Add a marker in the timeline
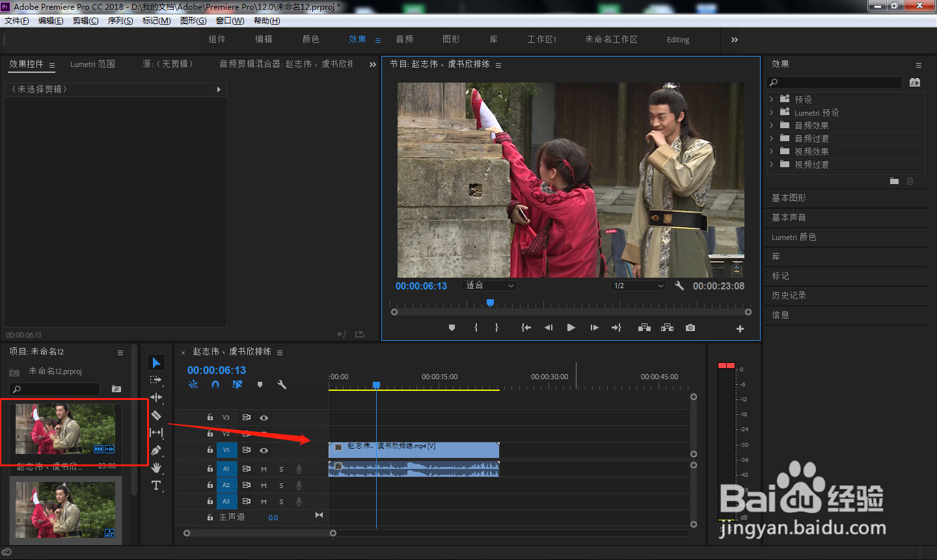The width and height of the screenshot is (937, 560). click(x=260, y=384)
